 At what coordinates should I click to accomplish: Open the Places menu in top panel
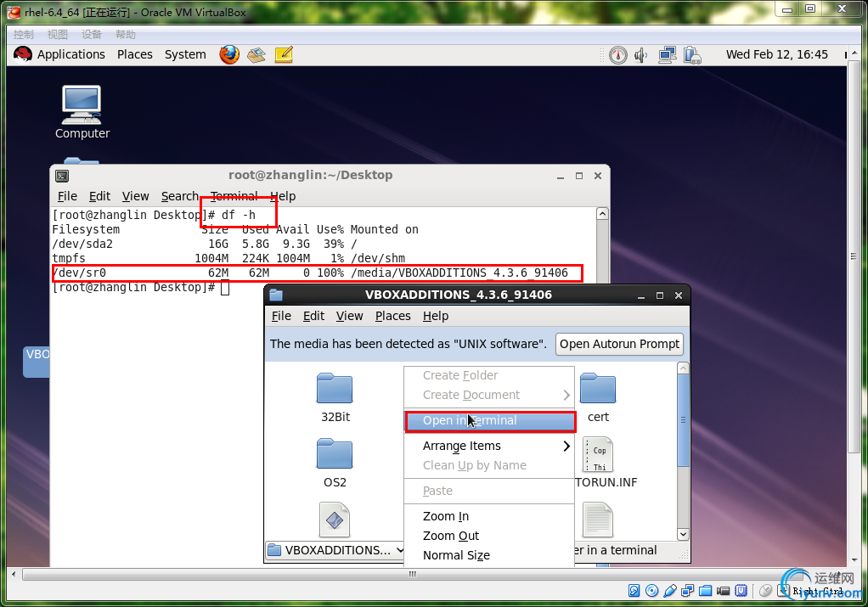134,54
